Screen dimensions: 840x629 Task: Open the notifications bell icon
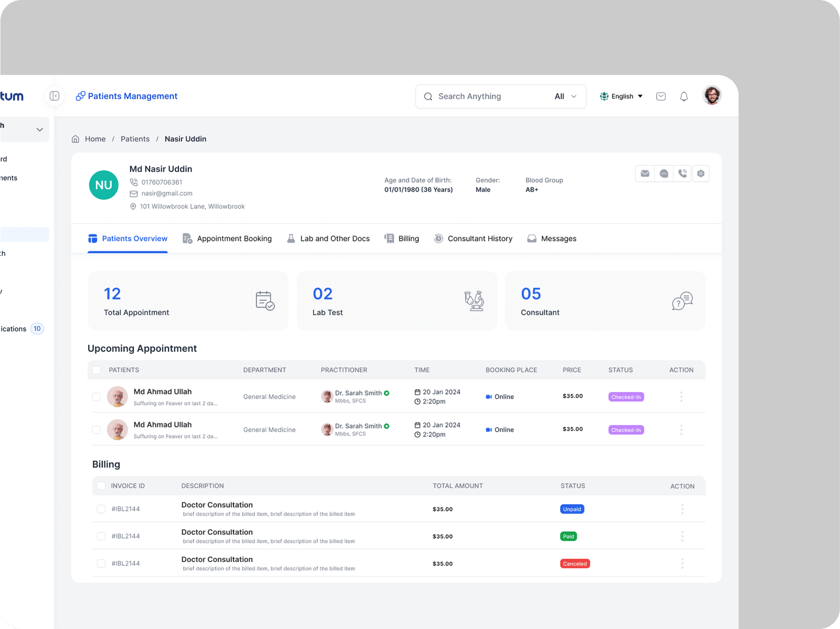click(x=684, y=97)
